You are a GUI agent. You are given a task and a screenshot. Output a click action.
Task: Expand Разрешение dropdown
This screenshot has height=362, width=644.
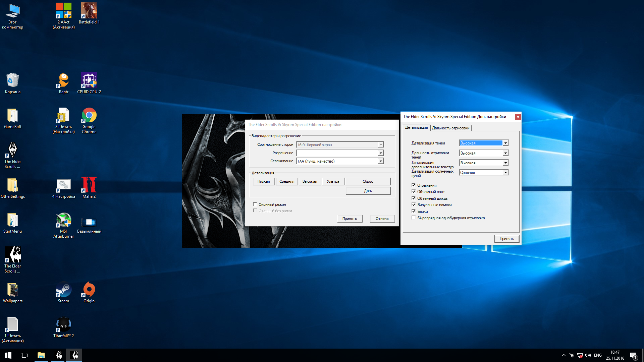(x=381, y=153)
